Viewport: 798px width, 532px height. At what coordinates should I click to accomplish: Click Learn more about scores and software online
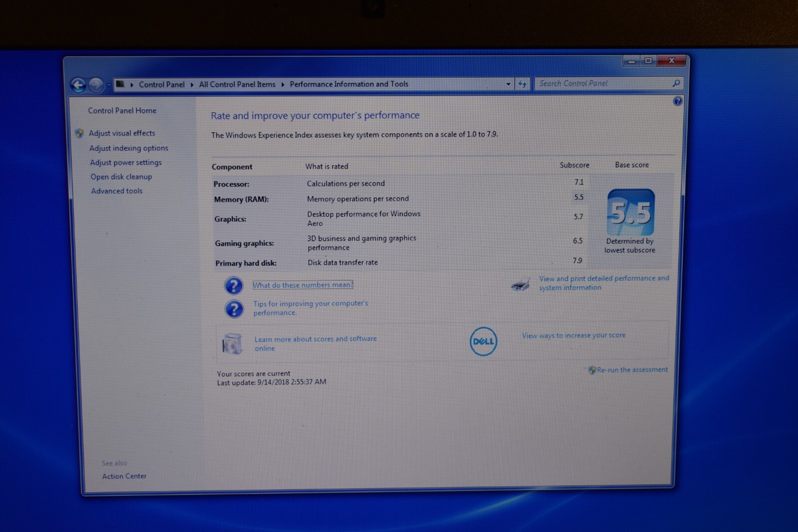(x=316, y=344)
